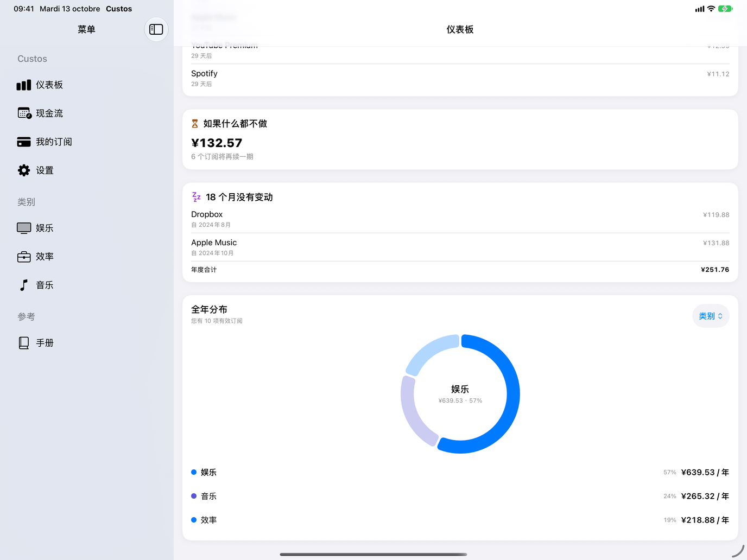Screen dimensions: 747x560
Task: Click the 效率 legend color dot
Action: 194,520
